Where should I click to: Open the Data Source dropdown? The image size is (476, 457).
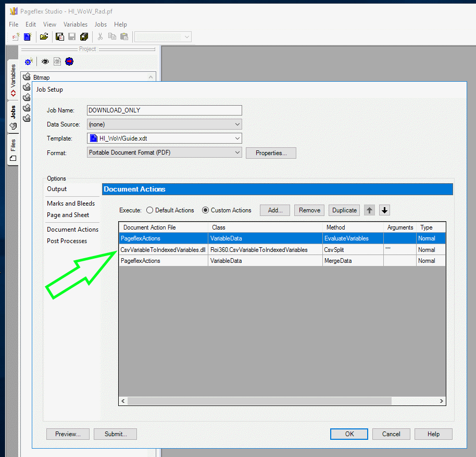(x=164, y=124)
